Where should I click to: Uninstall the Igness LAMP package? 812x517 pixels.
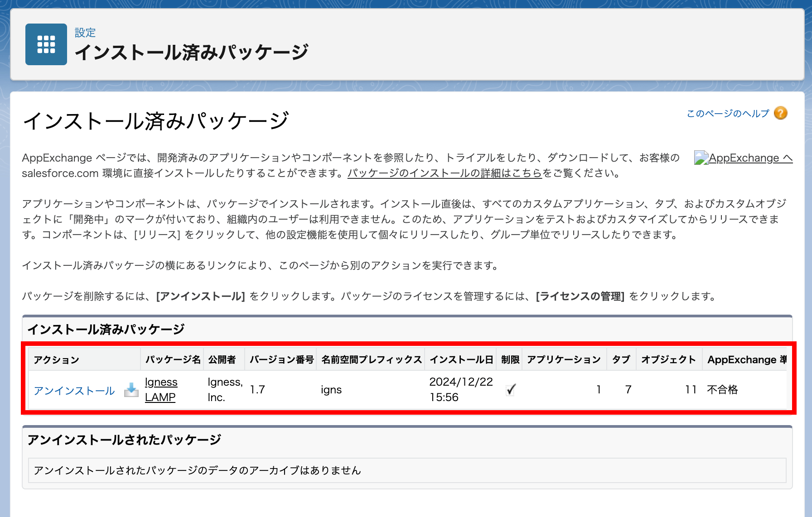coord(74,391)
